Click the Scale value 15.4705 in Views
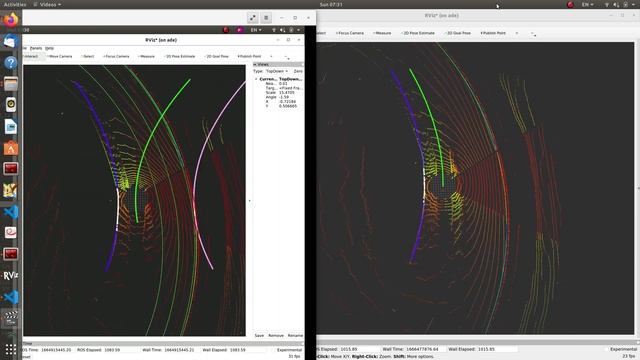The width and height of the screenshot is (640, 360). 287,93
